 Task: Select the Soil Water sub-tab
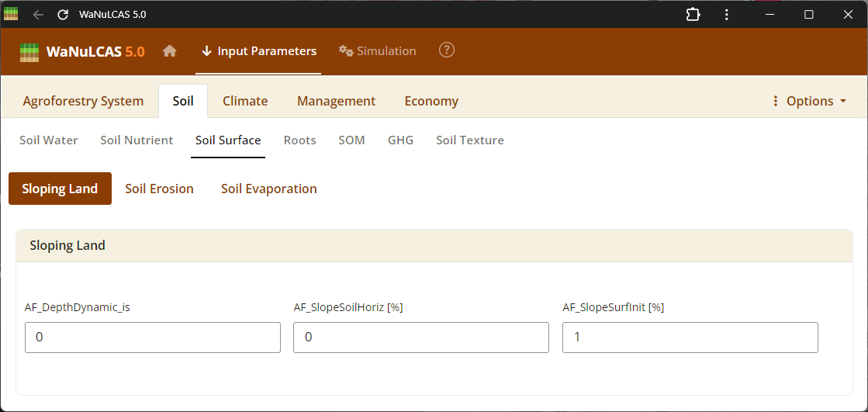[49, 140]
